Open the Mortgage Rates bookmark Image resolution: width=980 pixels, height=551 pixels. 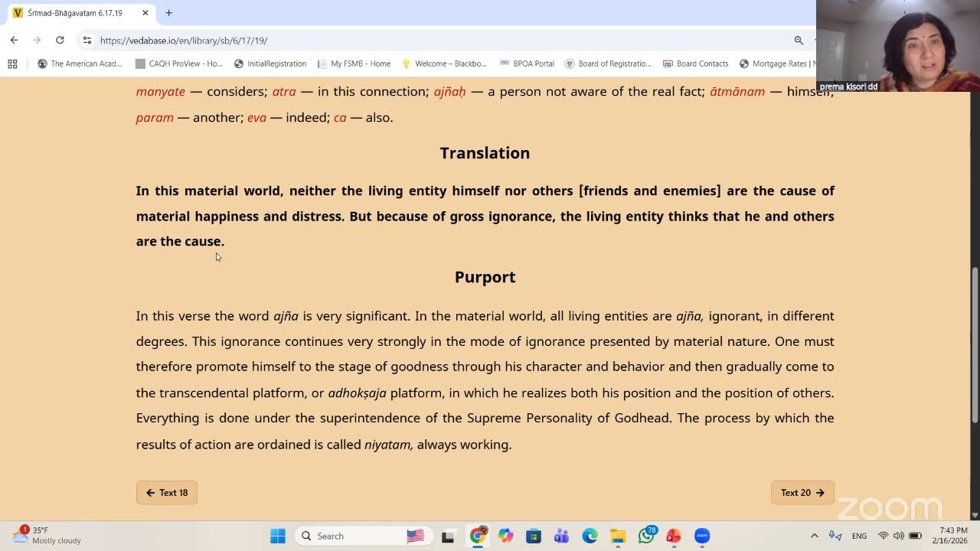pos(777,64)
